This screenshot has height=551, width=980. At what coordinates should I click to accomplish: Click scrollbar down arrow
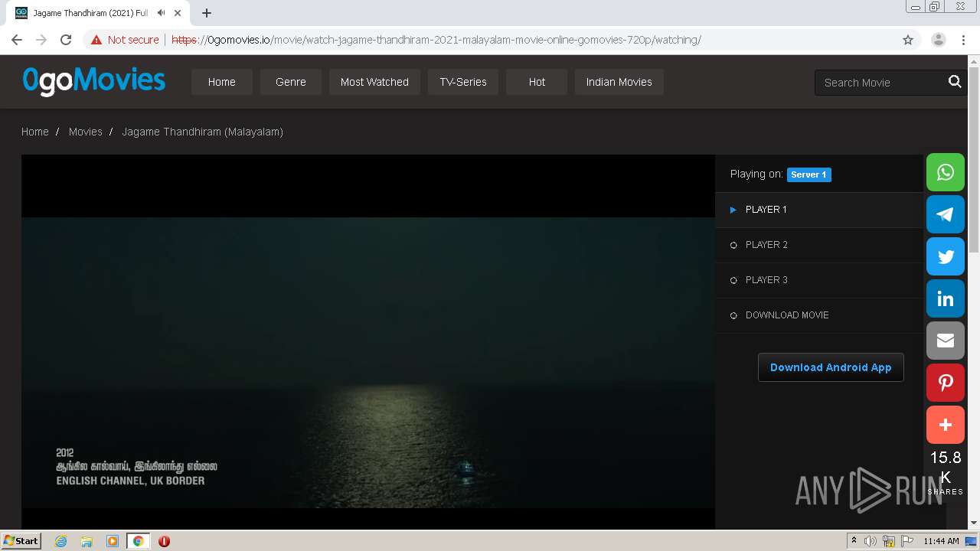click(974, 523)
